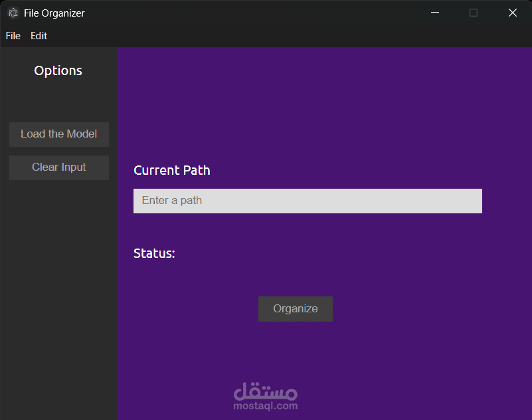Click the Options heading in the sidebar
This screenshot has width=532, height=420.
(58, 70)
